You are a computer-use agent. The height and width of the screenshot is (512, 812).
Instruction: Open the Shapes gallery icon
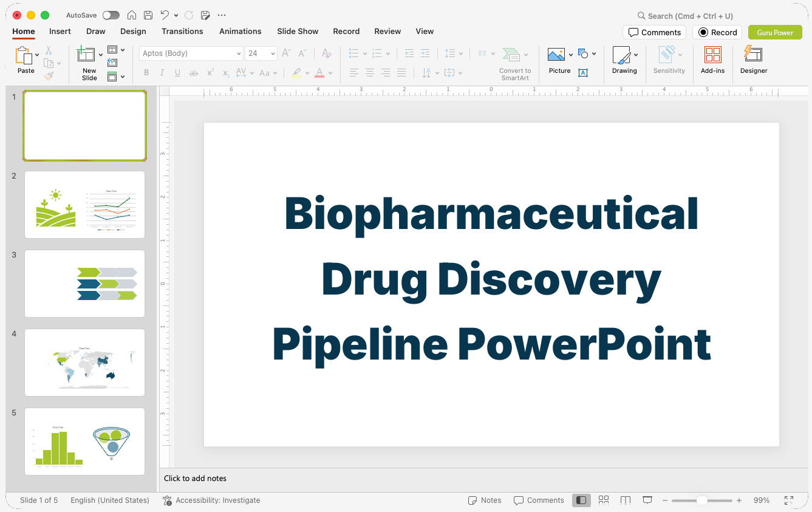(x=584, y=53)
